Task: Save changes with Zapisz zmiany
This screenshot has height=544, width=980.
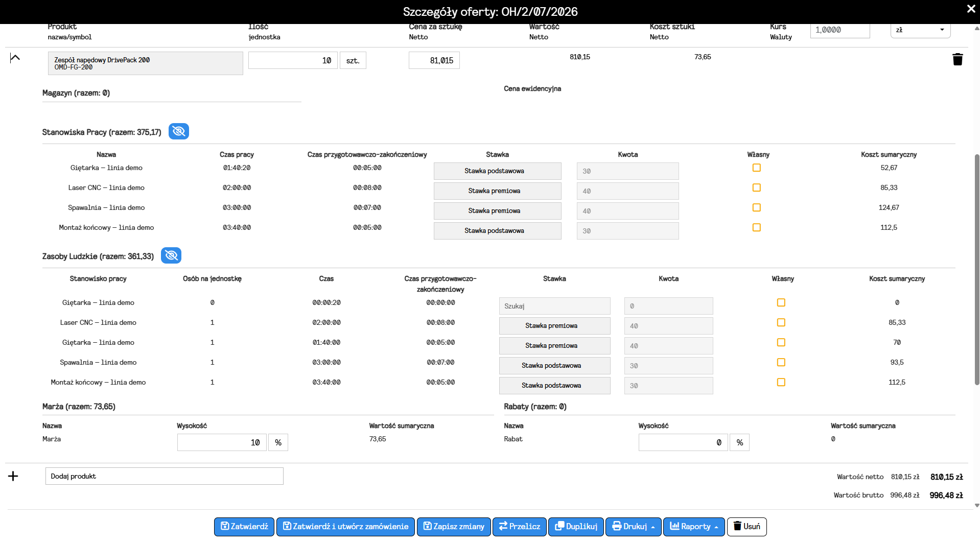Action: 454,527
